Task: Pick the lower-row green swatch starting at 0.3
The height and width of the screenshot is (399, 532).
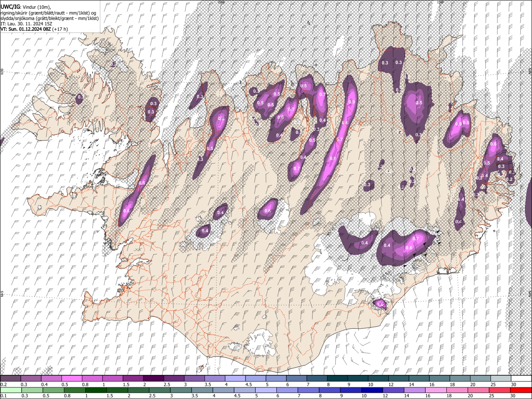Action: (x=32, y=390)
